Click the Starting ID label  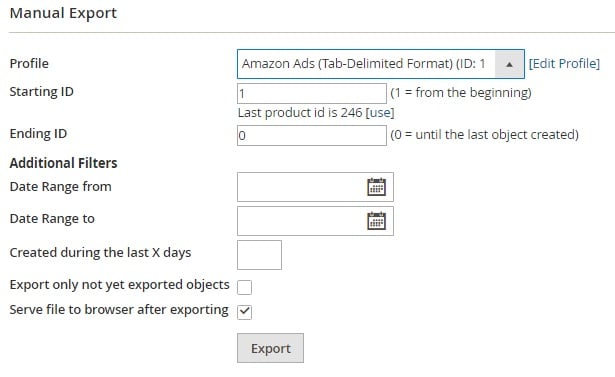[42, 92]
